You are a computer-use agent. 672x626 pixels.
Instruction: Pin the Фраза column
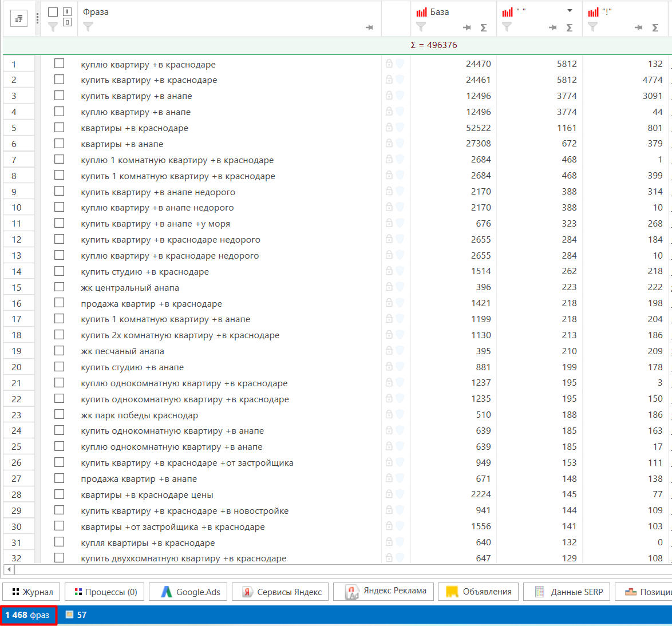pyautogui.click(x=369, y=27)
